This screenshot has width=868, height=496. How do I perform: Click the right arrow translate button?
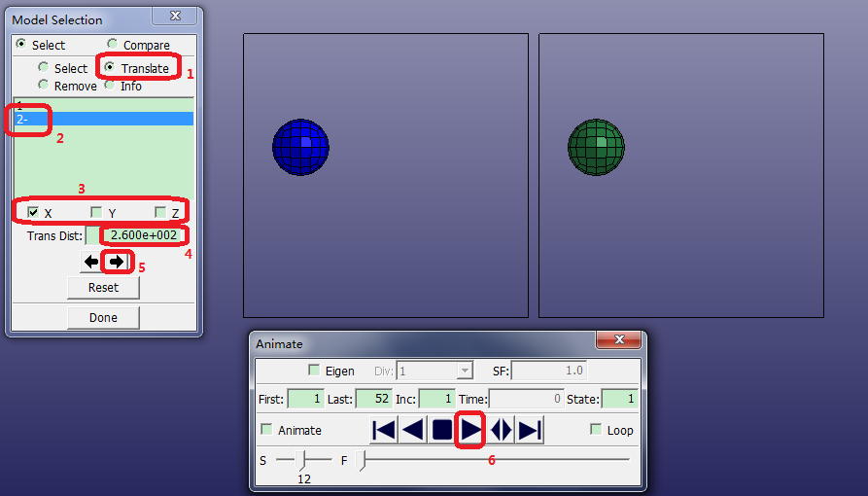click(x=117, y=262)
